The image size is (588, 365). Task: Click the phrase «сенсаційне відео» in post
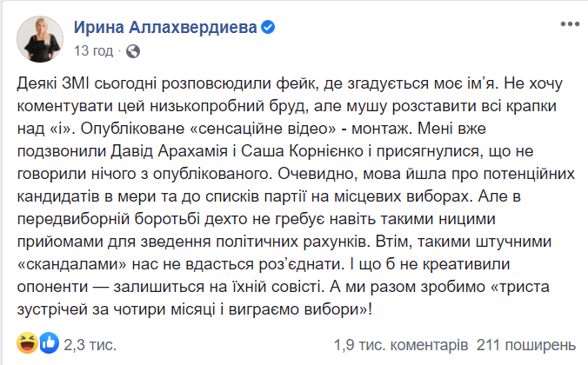click(264, 129)
